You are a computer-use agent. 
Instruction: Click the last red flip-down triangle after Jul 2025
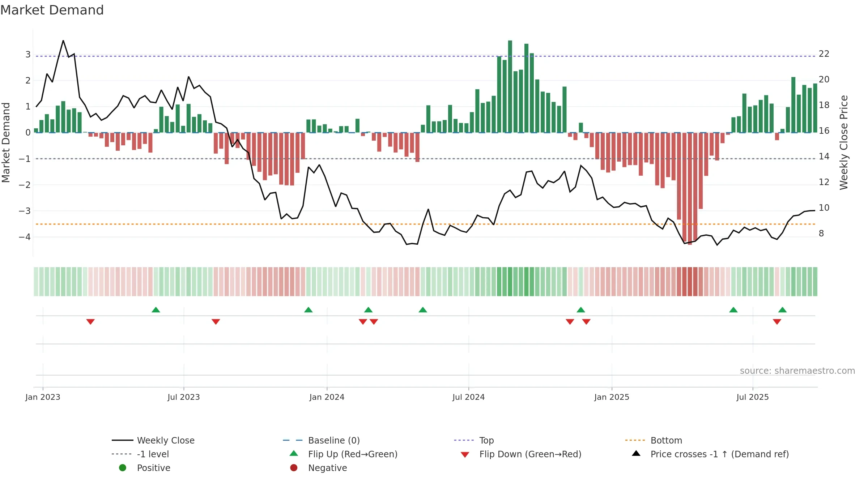click(777, 322)
